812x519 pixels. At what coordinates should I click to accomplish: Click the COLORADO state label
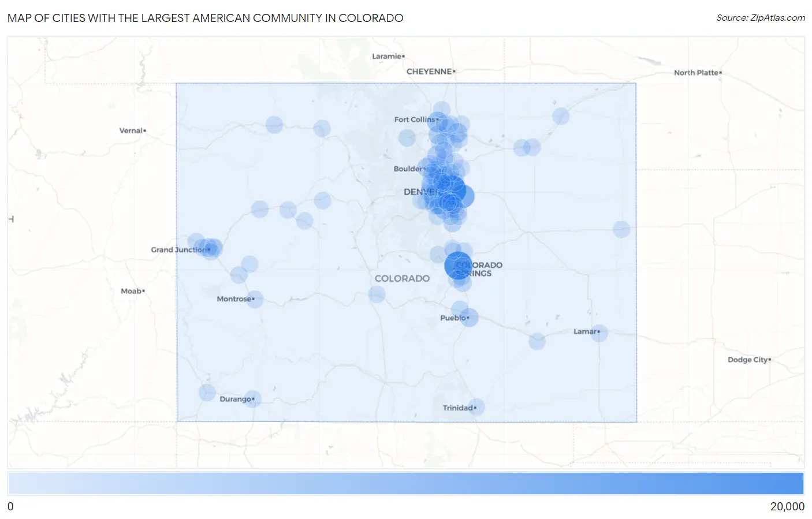click(402, 278)
